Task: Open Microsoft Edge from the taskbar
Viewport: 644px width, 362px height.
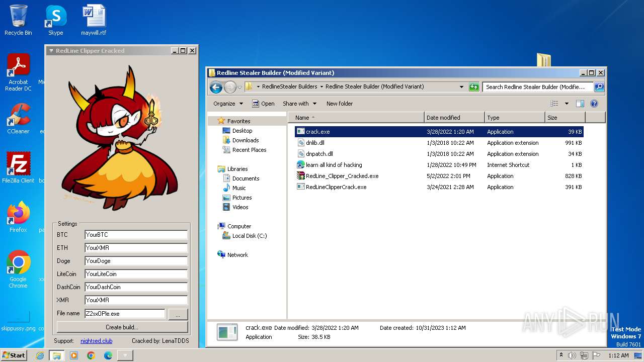Action: pyautogui.click(x=108, y=355)
